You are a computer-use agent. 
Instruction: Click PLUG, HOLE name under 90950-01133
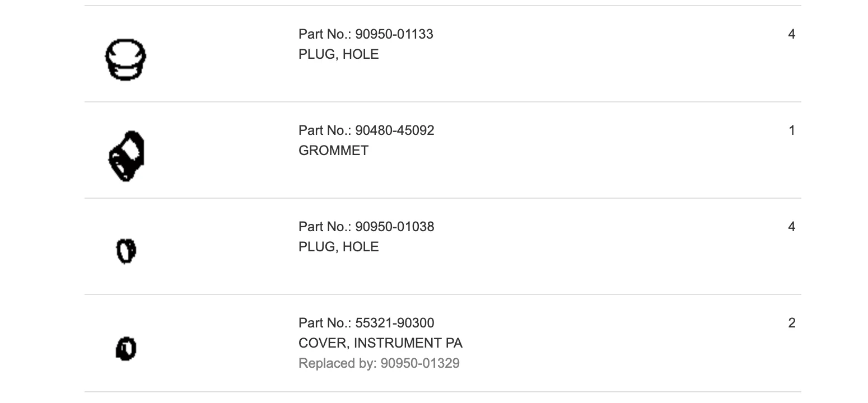coord(339,54)
